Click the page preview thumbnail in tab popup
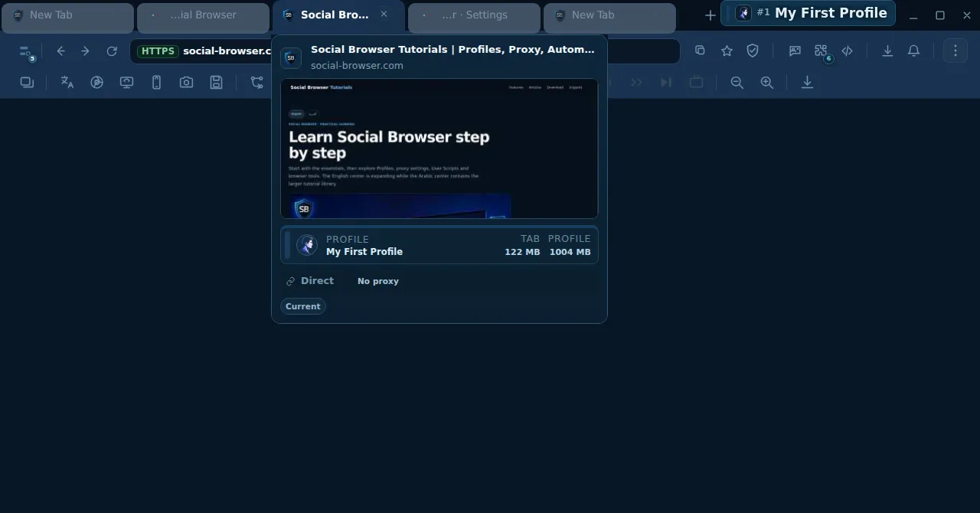 439,149
